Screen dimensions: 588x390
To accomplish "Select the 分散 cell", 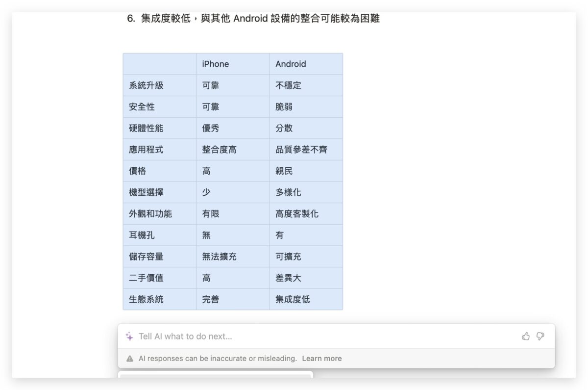I will [306, 128].
